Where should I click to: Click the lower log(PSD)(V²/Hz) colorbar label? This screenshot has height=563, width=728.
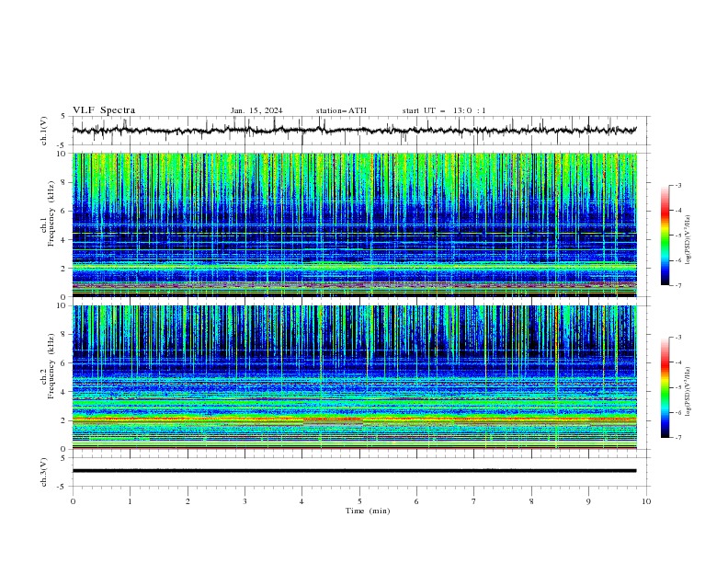point(688,392)
